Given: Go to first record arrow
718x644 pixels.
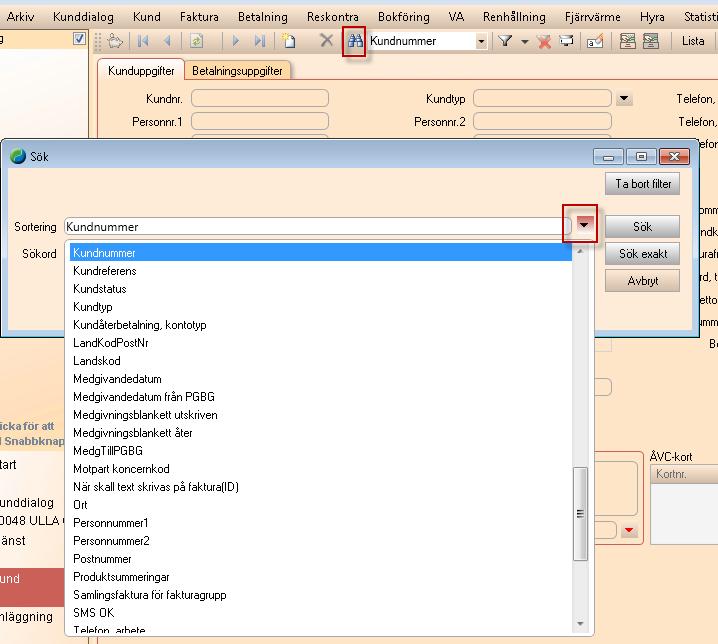Looking at the screenshot, I should (143, 41).
